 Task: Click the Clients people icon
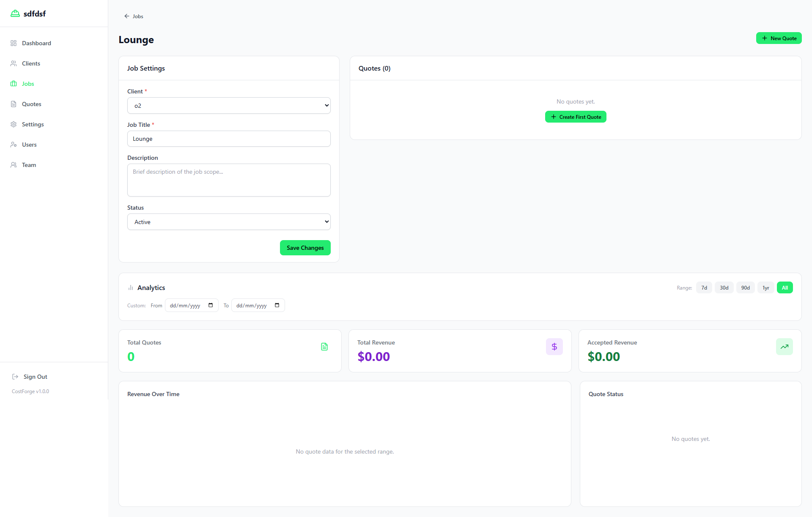[x=14, y=63]
